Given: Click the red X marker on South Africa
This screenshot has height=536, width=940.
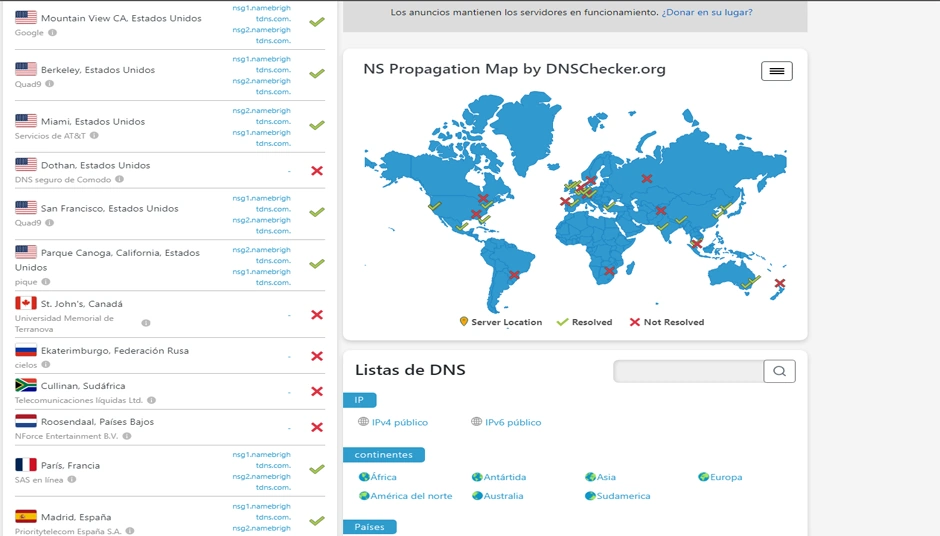Looking at the screenshot, I should 609,271.
